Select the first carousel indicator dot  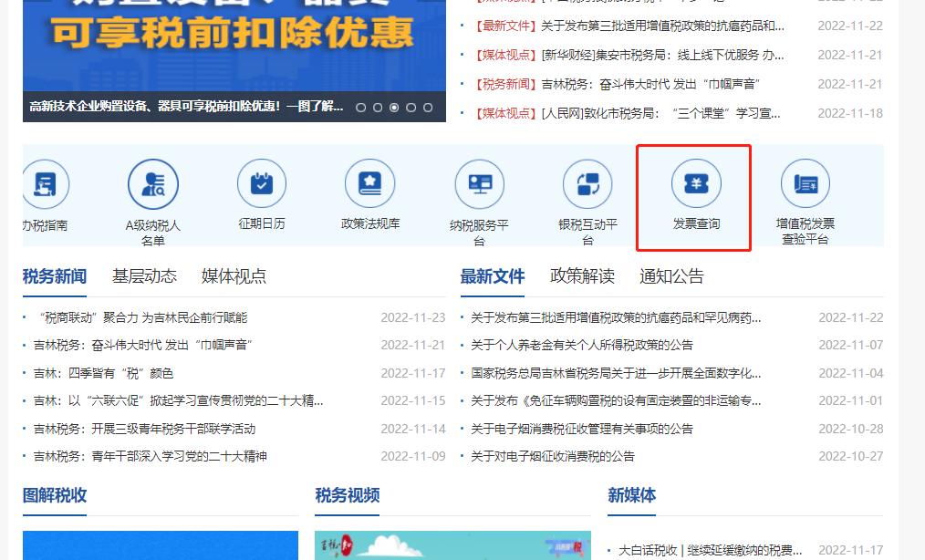point(361,108)
